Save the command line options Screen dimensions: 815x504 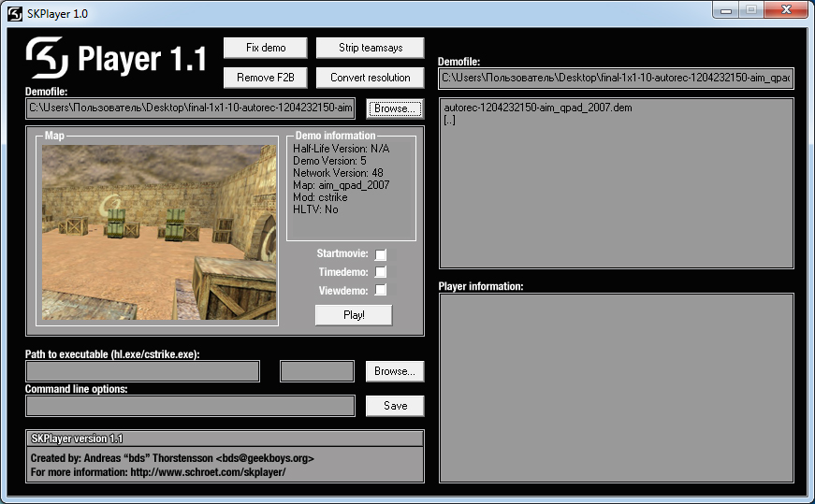[x=395, y=406]
